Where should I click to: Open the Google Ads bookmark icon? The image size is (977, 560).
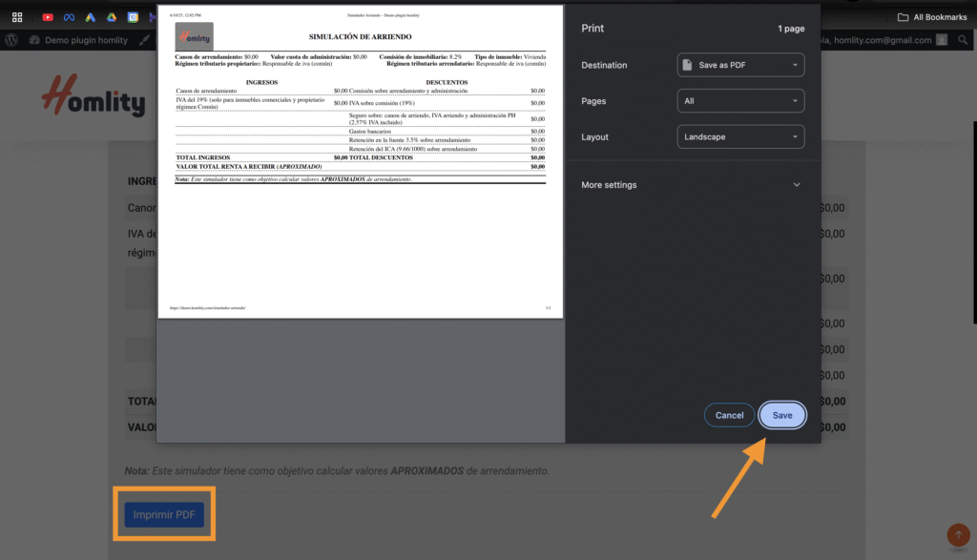[x=91, y=17]
